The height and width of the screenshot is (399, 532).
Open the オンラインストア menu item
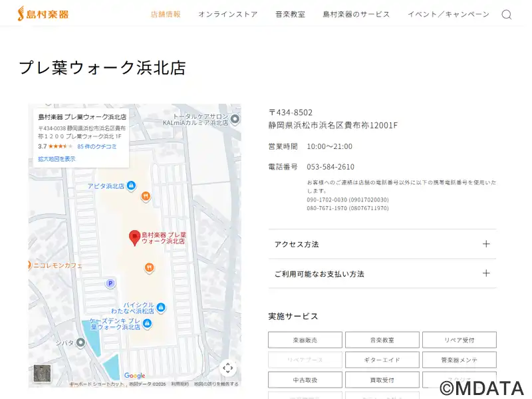(x=228, y=14)
